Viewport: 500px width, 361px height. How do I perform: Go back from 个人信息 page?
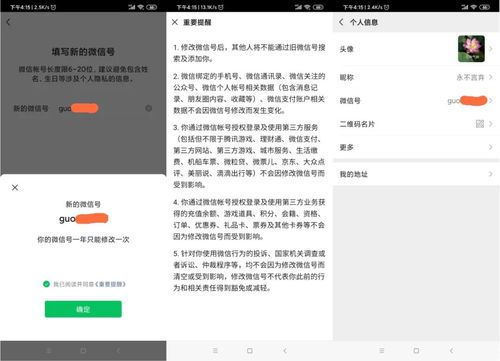pos(341,22)
